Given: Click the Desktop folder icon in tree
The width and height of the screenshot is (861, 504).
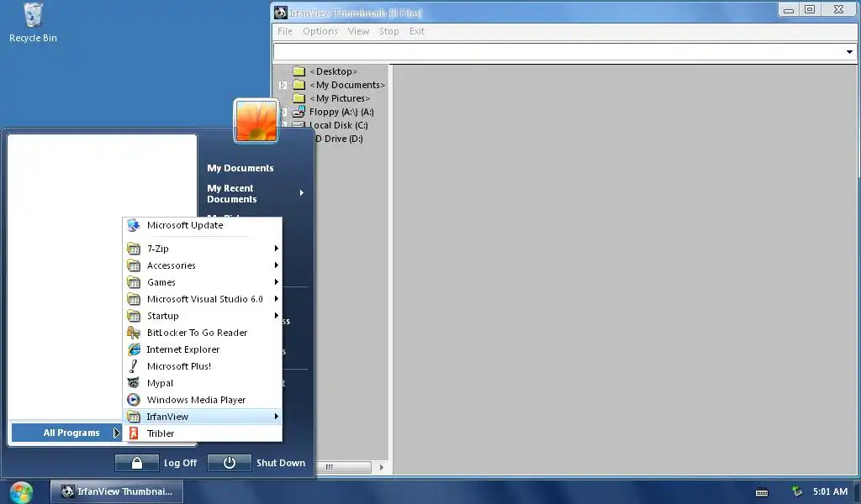Looking at the screenshot, I should [x=298, y=71].
